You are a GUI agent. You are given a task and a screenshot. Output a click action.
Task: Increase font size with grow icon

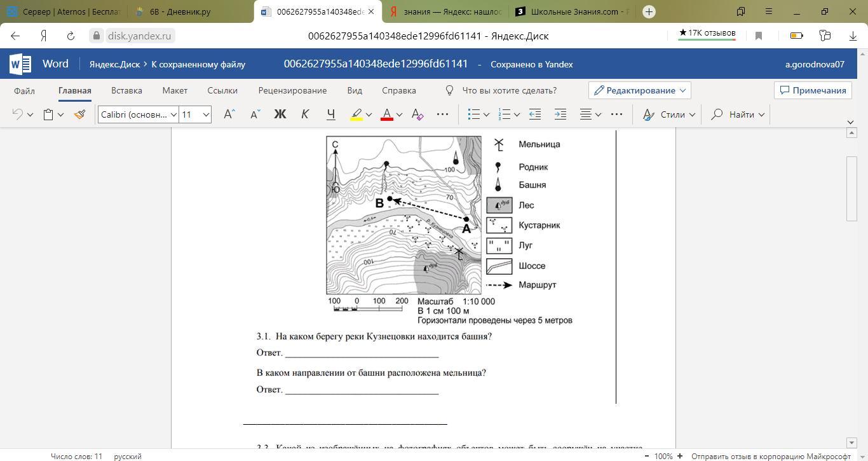tap(229, 114)
